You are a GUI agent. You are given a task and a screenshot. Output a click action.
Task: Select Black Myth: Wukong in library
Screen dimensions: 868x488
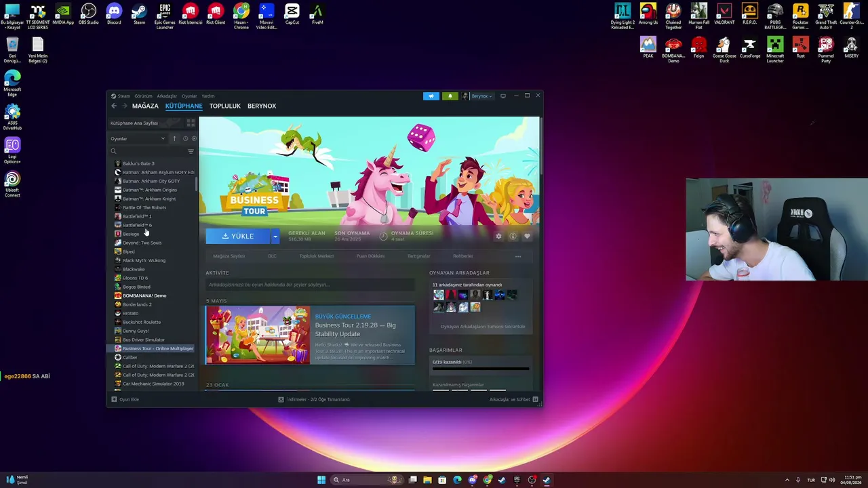(144, 260)
